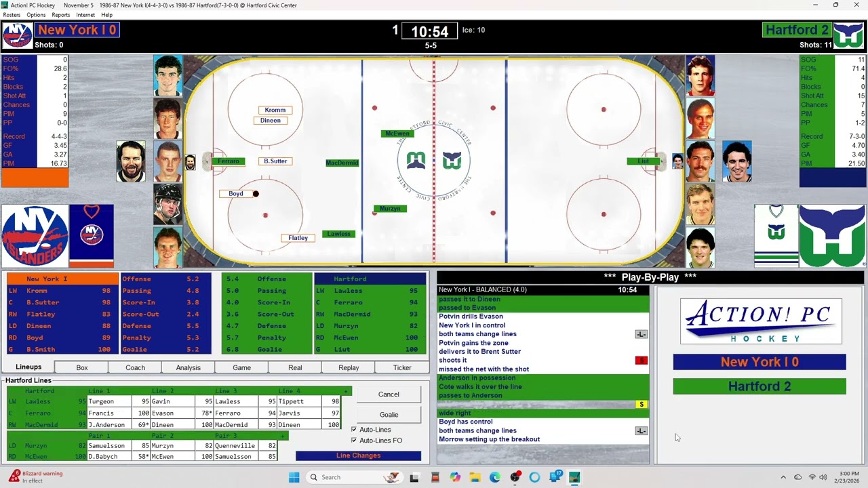Select Turgeon in Line 1

[x=110, y=401]
